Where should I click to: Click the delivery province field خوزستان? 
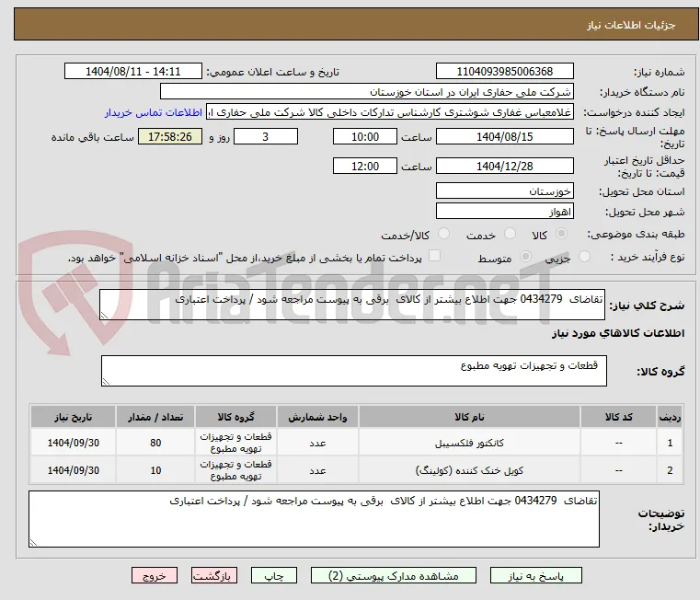tap(504, 191)
